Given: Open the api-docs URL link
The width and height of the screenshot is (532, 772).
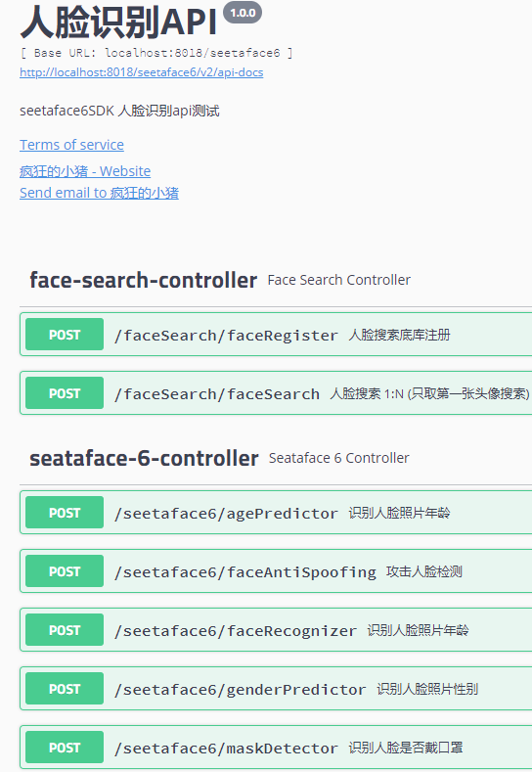Looking at the screenshot, I should [x=141, y=72].
